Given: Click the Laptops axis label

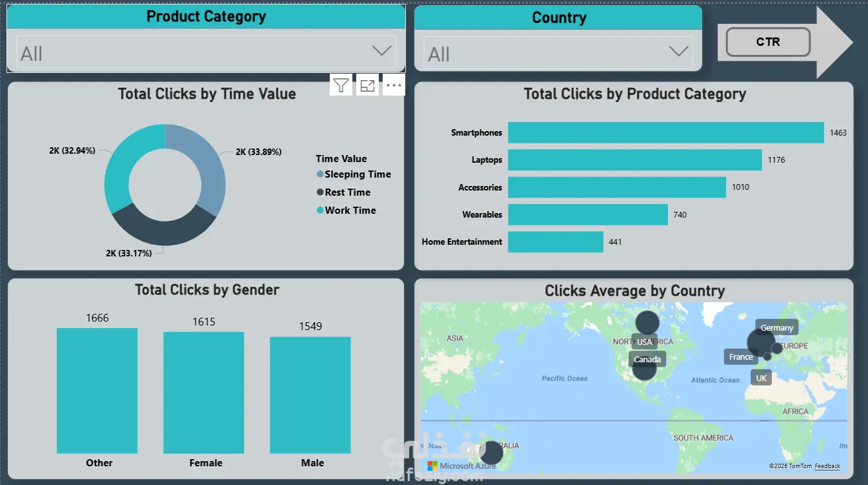Looking at the screenshot, I should coord(487,160).
